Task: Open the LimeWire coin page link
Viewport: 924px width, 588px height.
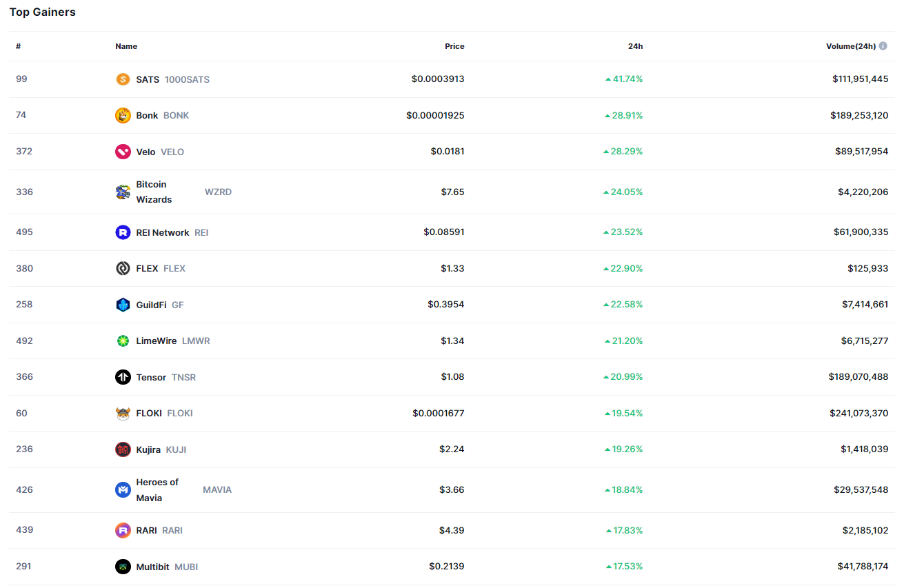Action: [x=157, y=341]
